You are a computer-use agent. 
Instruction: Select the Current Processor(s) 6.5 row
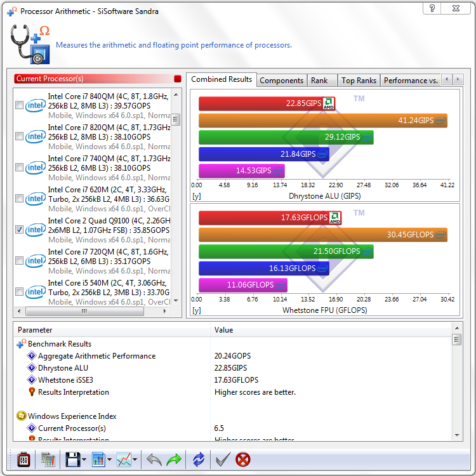(x=232, y=428)
